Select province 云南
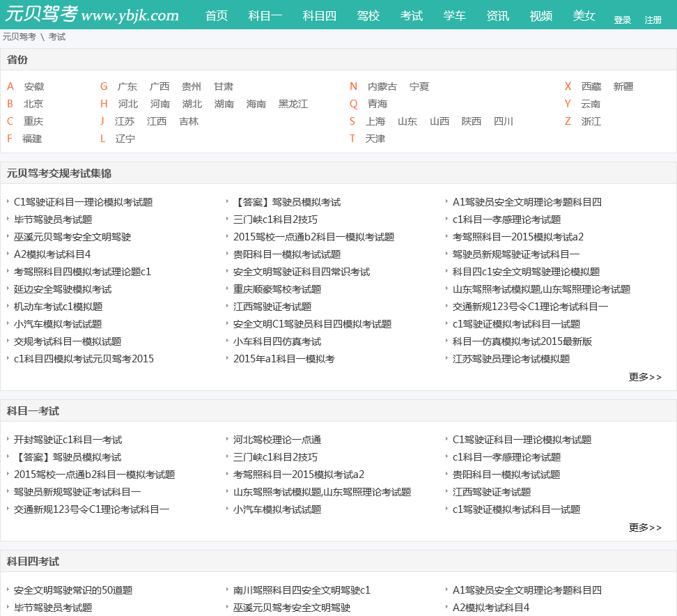The image size is (677, 616). [591, 104]
